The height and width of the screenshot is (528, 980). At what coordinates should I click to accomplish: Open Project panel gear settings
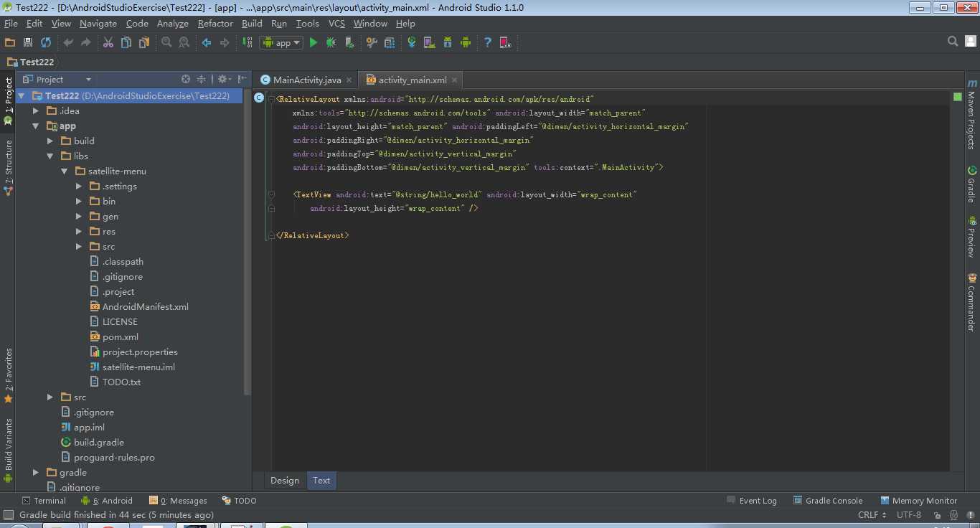(x=222, y=79)
